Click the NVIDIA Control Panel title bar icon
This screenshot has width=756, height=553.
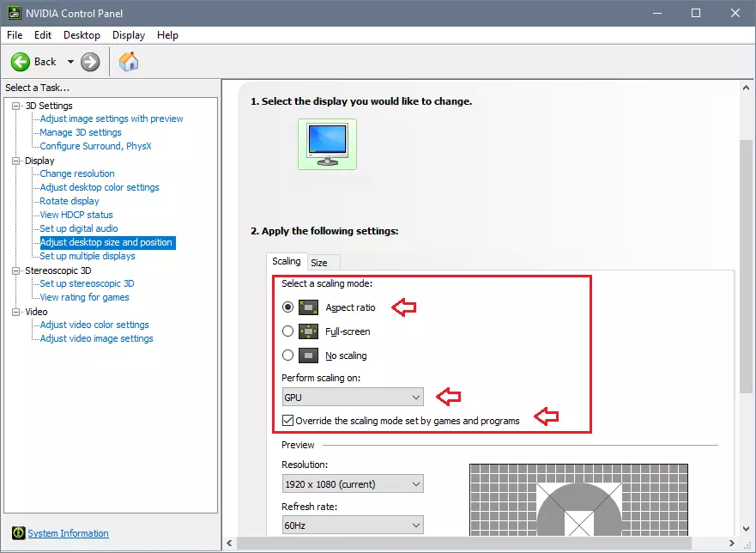point(14,13)
